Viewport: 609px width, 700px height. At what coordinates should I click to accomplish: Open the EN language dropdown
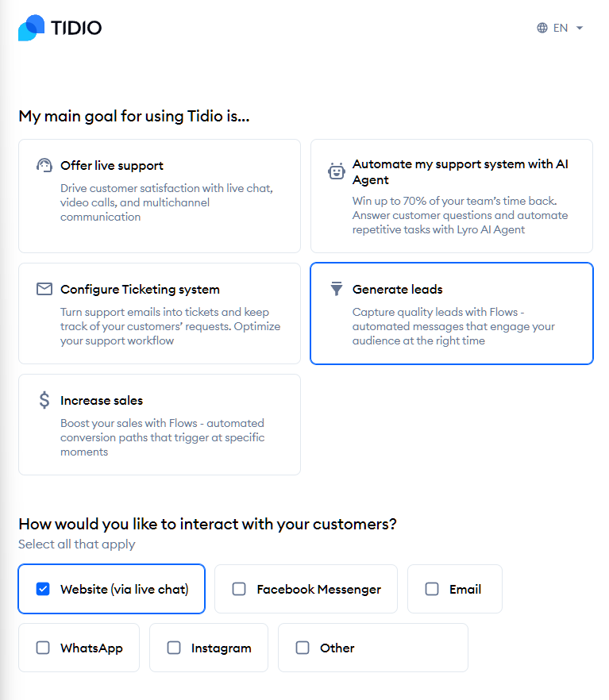pos(561,27)
